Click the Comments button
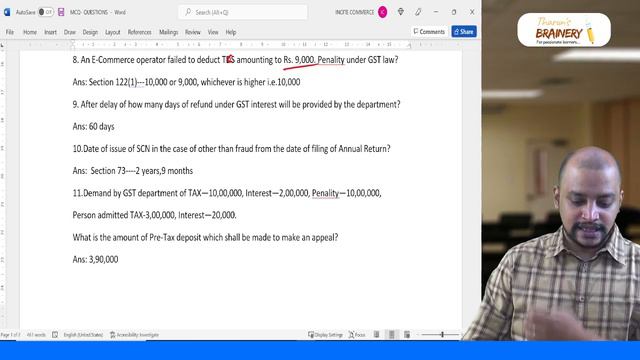 [429, 31]
